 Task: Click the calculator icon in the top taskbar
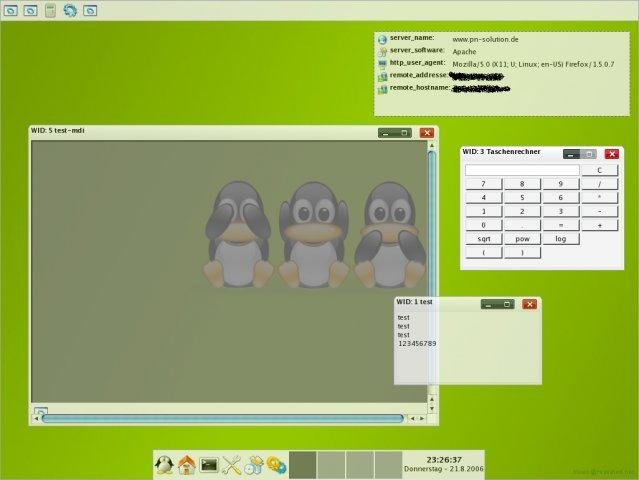pos(50,11)
